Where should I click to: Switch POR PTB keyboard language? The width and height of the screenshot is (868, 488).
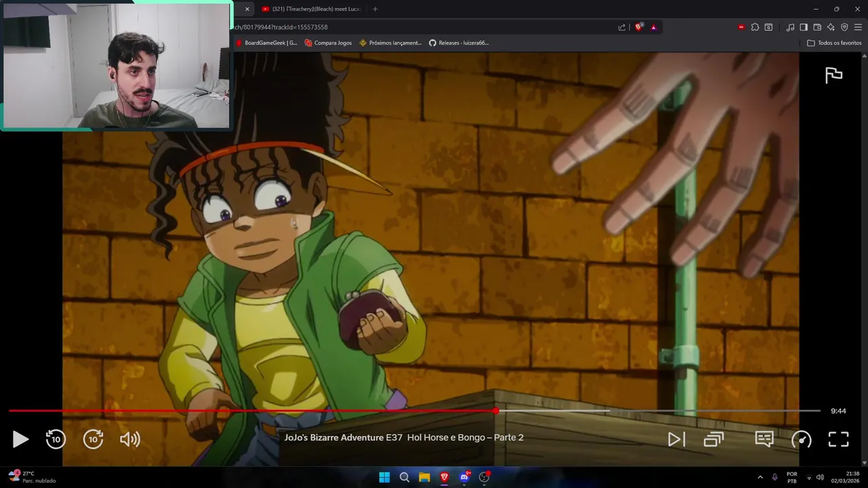(791, 477)
